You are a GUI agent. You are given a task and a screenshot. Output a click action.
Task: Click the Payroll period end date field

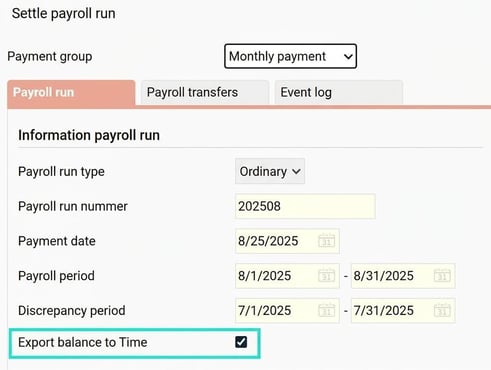[403, 276]
